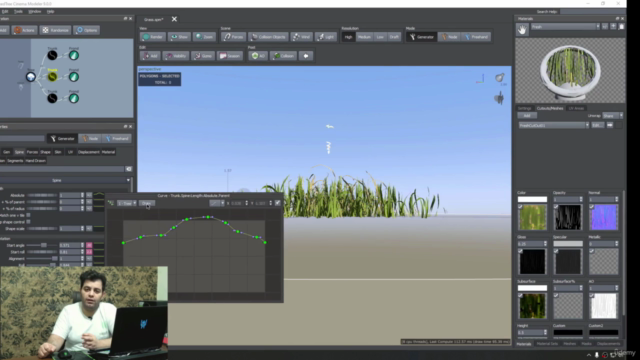Image resolution: width=640 pixels, height=360 pixels.
Task: Open the Tools menu
Action: pos(18,11)
